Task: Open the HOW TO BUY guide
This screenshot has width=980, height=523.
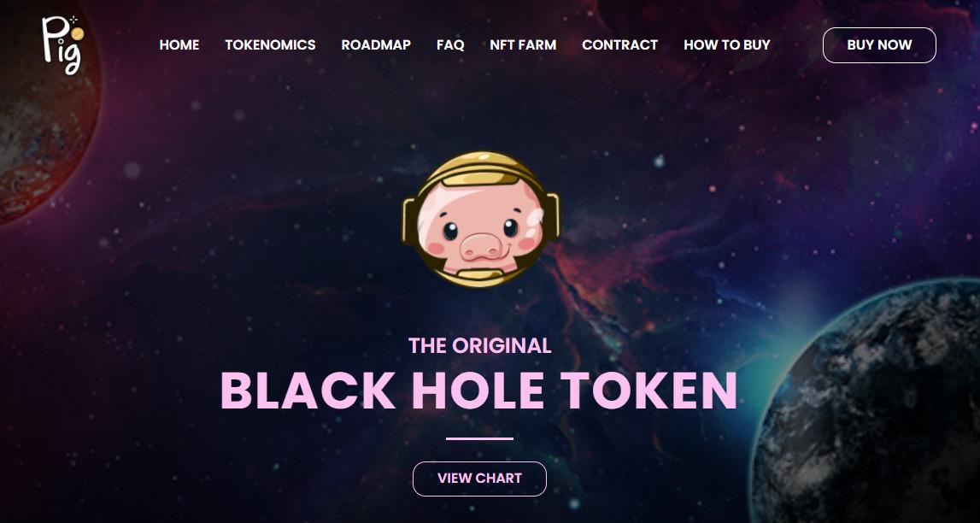Action: coord(727,45)
